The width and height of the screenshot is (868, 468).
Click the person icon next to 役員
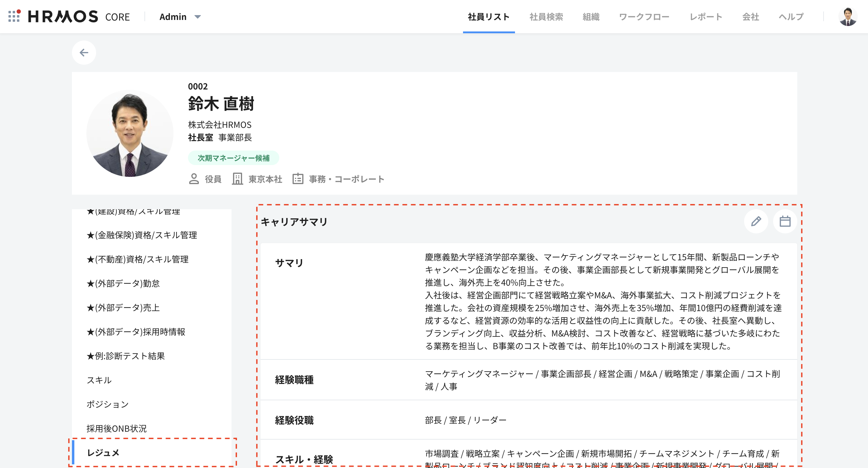(194, 179)
